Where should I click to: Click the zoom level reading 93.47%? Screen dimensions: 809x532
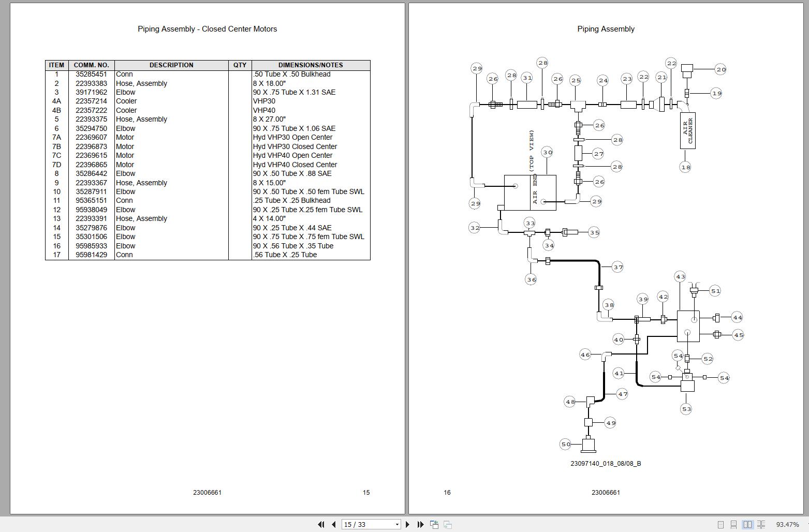coord(788,524)
